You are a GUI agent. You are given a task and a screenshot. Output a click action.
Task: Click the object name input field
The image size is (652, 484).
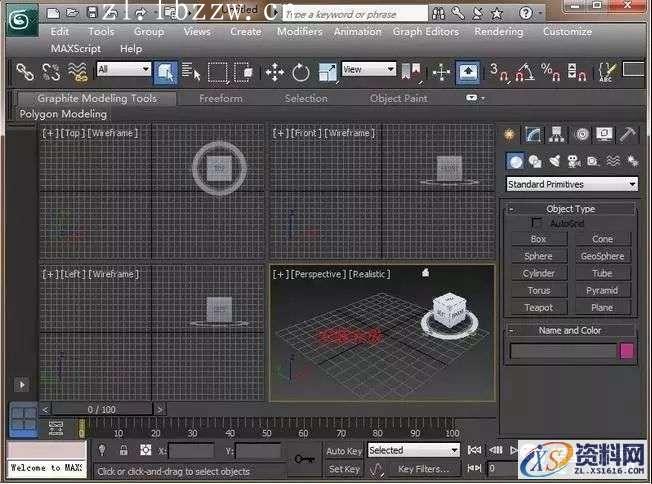click(x=563, y=351)
